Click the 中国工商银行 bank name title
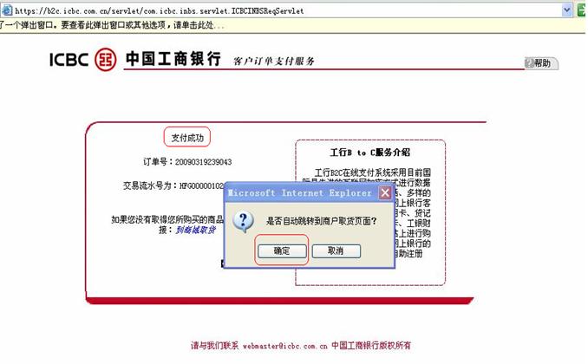The image size is (588, 364). pos(173,59)
